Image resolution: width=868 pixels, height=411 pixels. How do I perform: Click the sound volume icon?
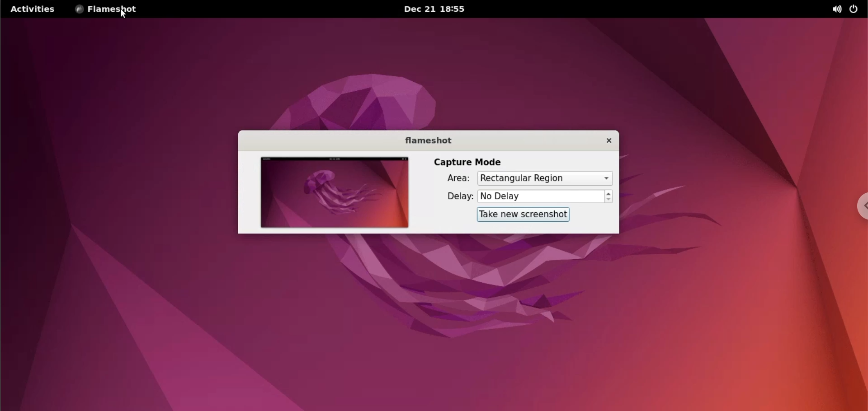(836, 9)
